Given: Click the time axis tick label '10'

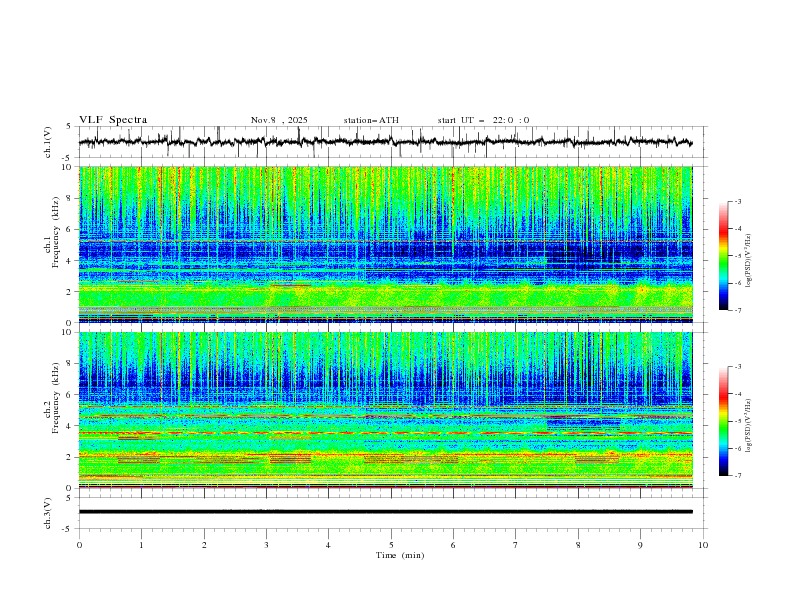Looking at the screenshot, I should pyautogui.click(x=703, y=545).
